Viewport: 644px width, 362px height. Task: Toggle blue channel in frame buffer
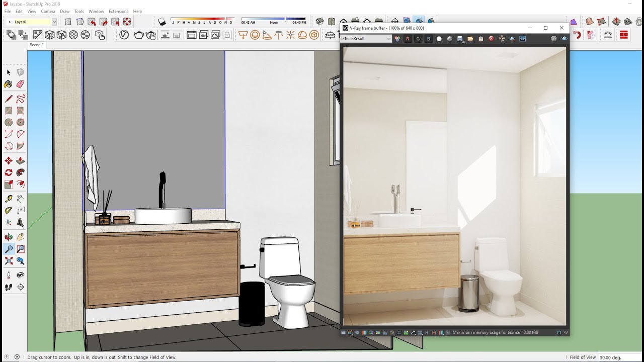point(429,39)
